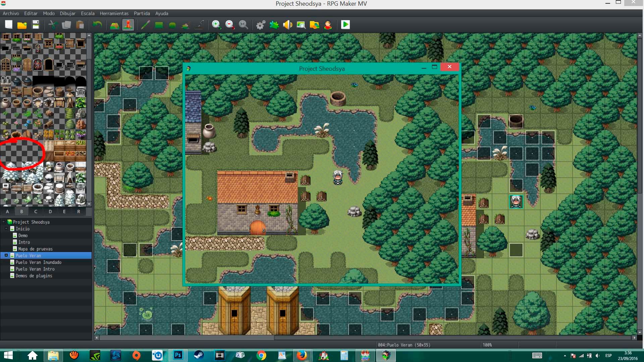Open the Dibujar menu
This screenshot has height=362, width=644.
point(67,13)
